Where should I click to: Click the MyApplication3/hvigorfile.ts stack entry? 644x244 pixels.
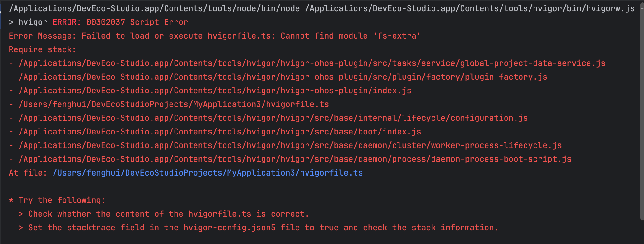coord(174,105)
